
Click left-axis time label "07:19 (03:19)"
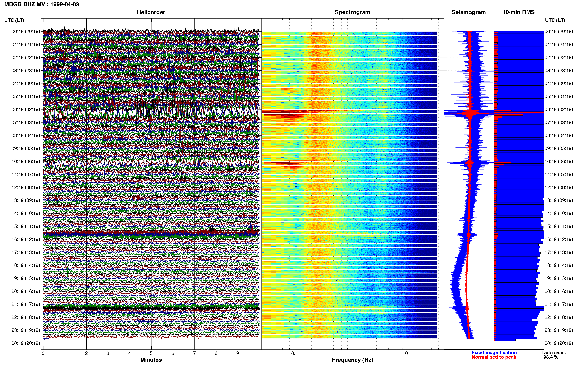26,122
